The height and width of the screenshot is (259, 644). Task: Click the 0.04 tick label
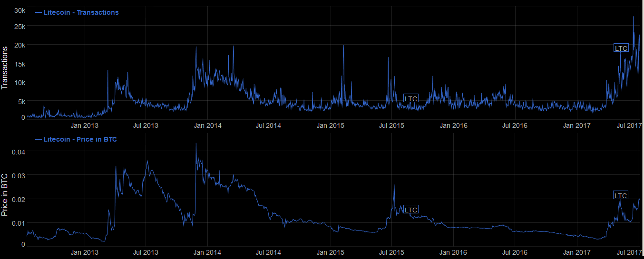(18, 152)
